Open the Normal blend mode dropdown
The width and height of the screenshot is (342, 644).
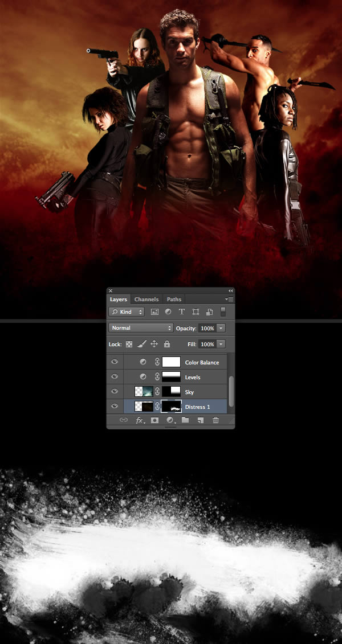(x=141, y=328)
